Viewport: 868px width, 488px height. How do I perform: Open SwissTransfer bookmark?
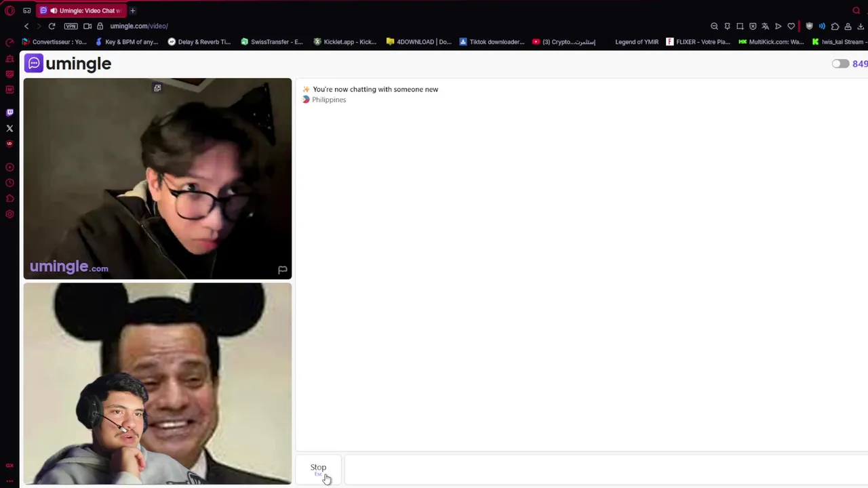(x=272, y=41)
